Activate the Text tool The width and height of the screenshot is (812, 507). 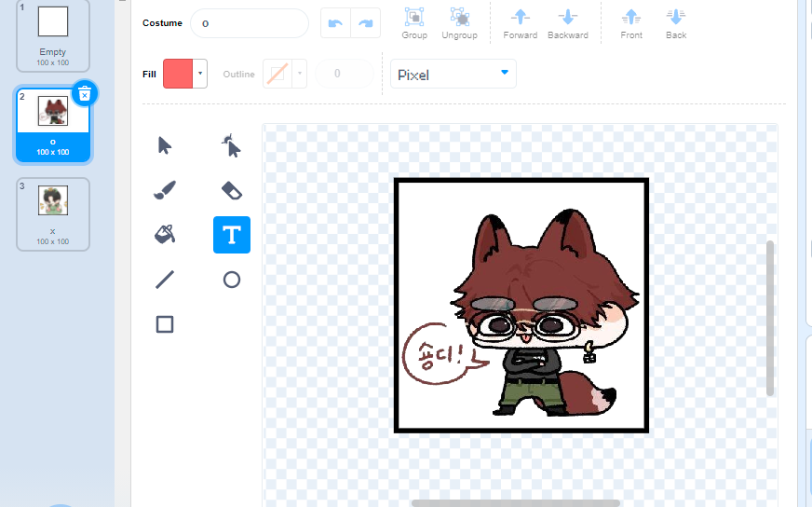232,235
